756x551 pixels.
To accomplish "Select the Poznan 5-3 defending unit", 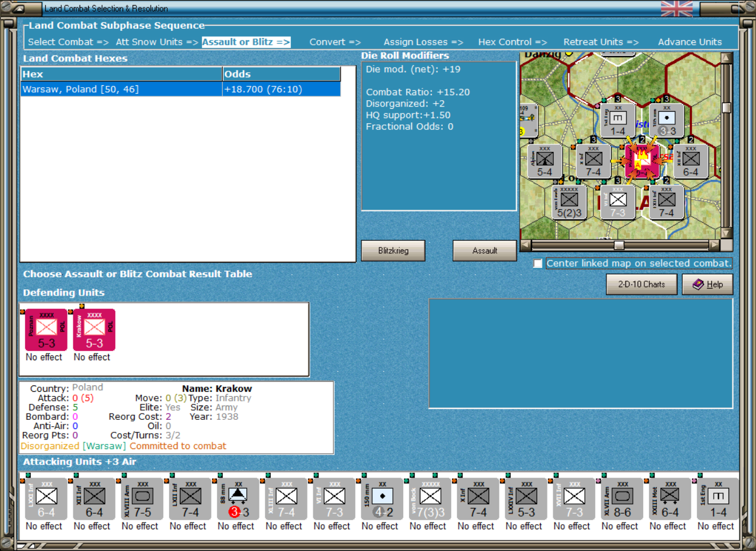I will point(46,330).
